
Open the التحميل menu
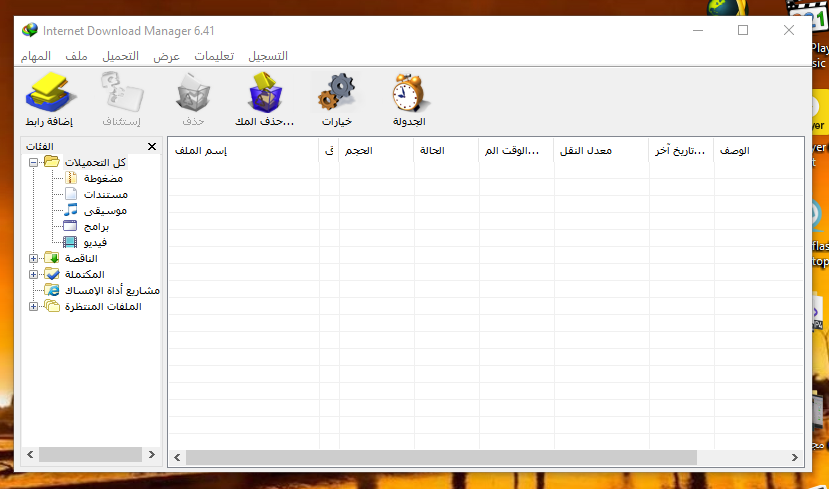pos(121,56)
